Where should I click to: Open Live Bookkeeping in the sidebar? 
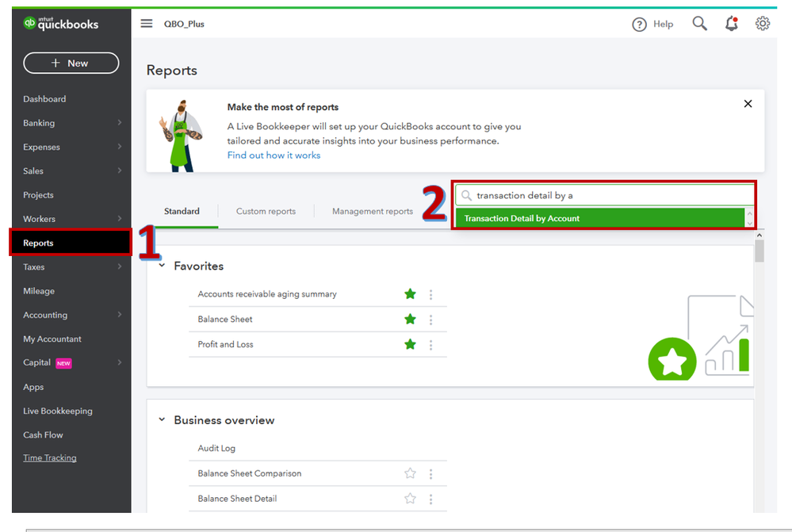coord(58,411)
